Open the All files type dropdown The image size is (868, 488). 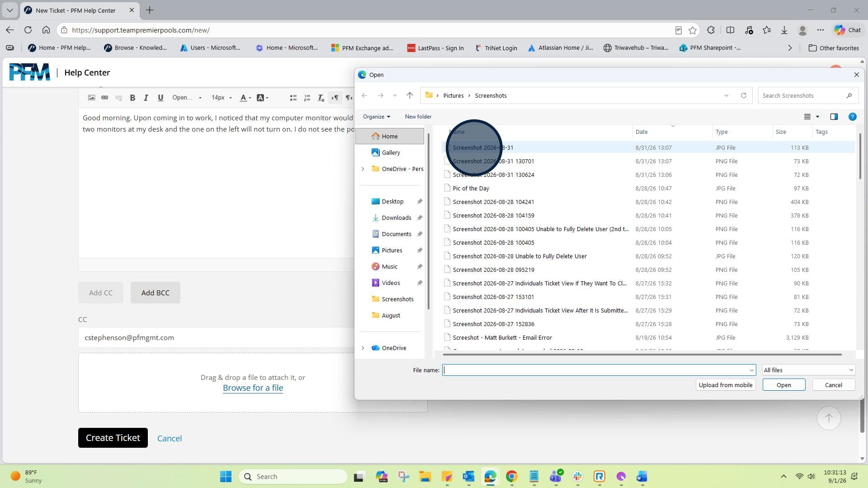[x=808, y=370]
